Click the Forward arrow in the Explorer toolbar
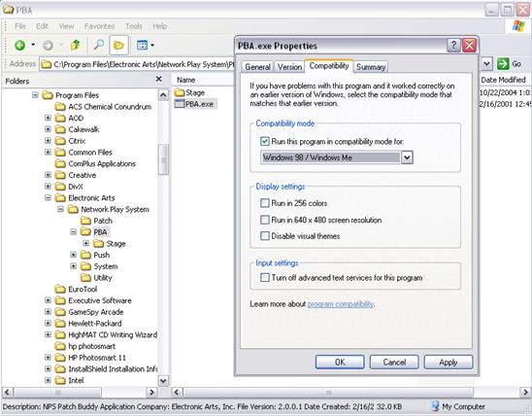This screenshot has height=416, width=532. [48, 45]
